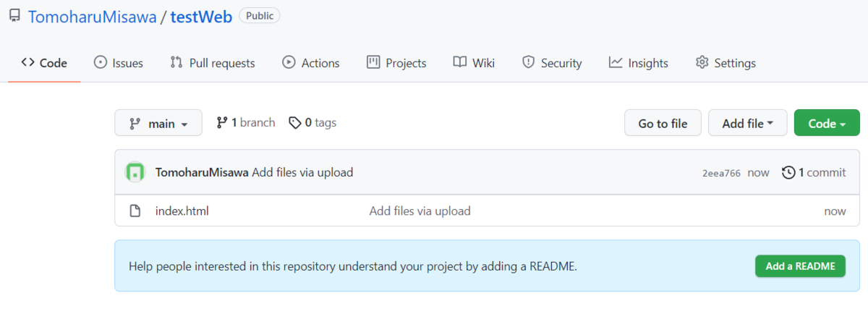Click the repository book icon beside TomoharuMisawa
868x319 pixels.
[x=14, y=16]
